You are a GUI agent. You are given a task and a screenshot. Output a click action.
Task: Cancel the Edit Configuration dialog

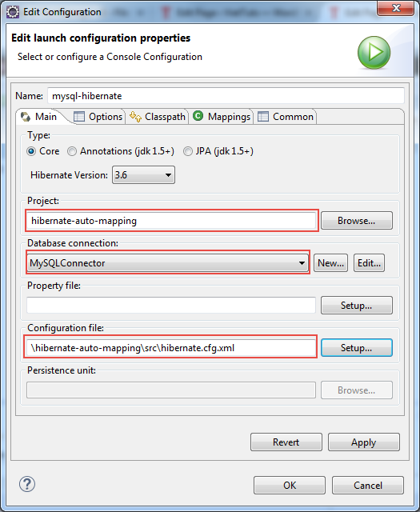pos(368,486)
